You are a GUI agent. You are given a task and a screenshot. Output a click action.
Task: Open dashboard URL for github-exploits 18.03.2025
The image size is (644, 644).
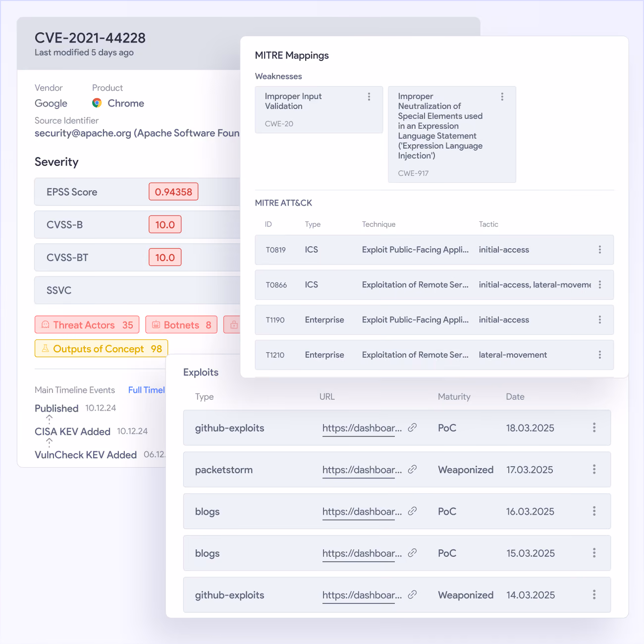pos(362,428)
